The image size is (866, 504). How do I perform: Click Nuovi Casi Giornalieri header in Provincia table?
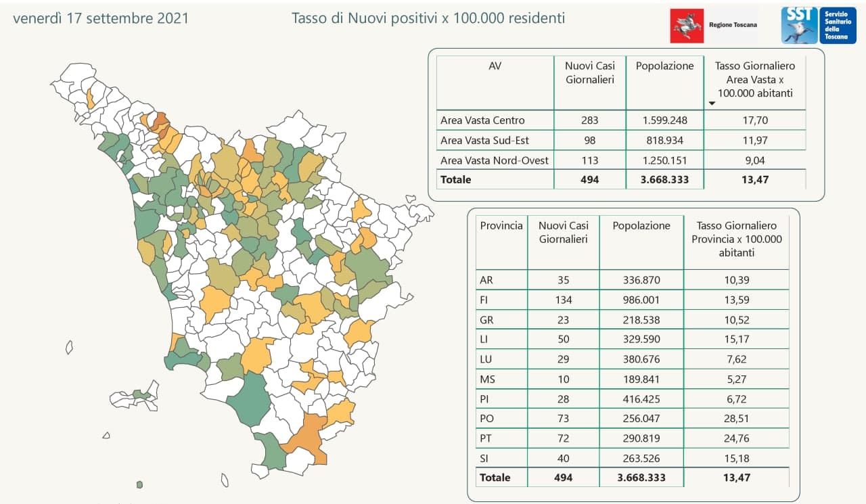pyautogui.click(x=563, y=232)
